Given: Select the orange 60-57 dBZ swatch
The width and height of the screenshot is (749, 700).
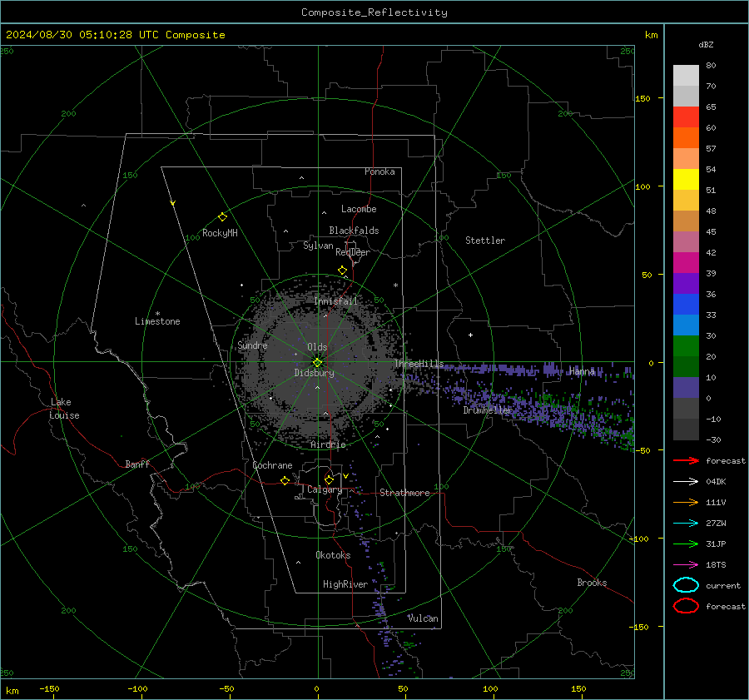Looking at the screenshot, I should pos(686,138).
